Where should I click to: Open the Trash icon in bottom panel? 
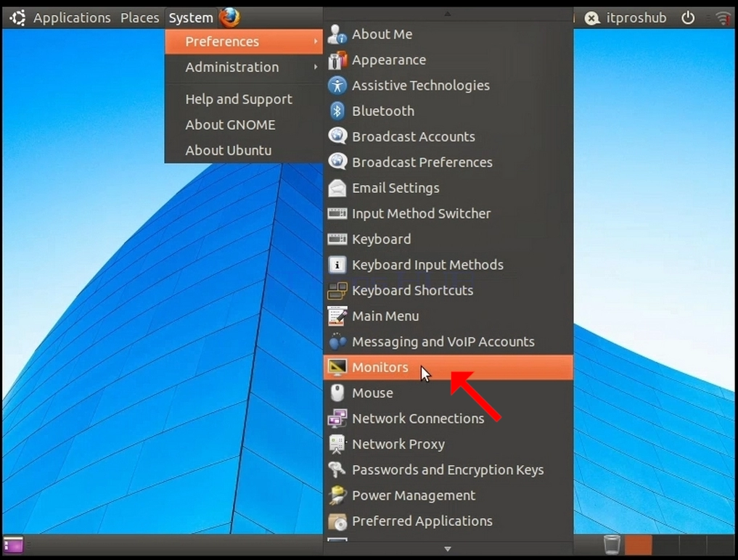click(x=612, y=545)
